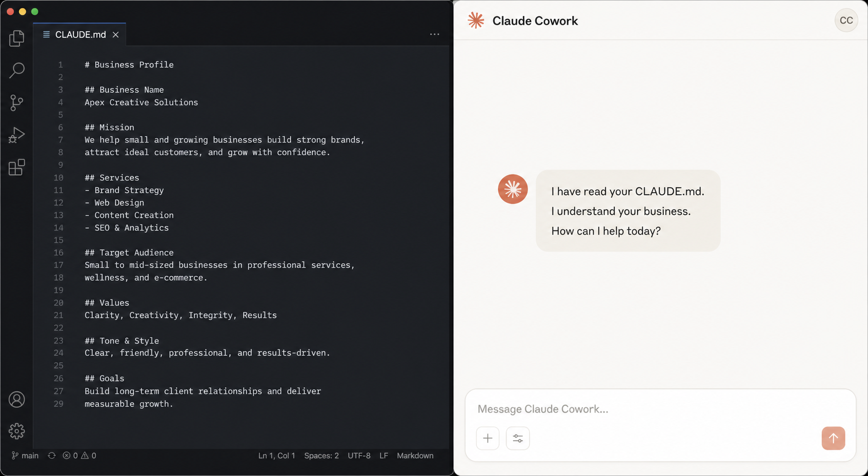Click the 'Claude Cowork' header title

coord(535,21)
